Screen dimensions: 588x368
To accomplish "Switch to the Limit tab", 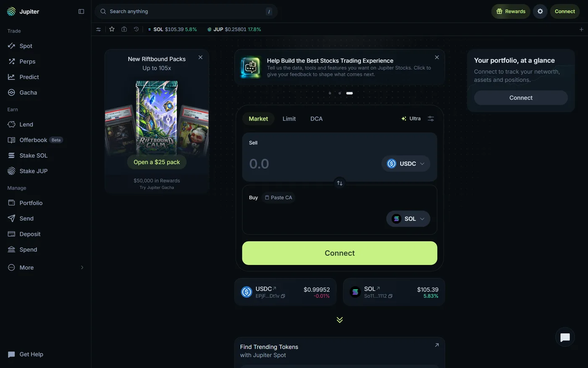I will [289, 119].
